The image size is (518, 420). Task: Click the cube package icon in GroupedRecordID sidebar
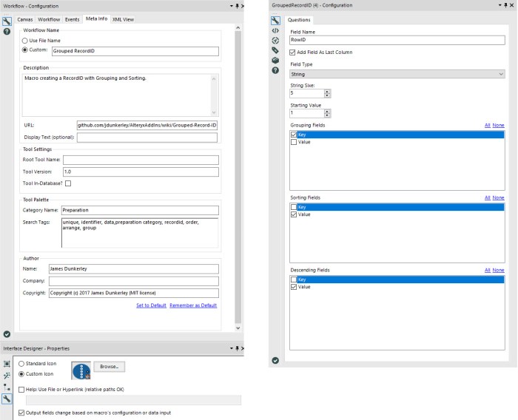coord(275,60)
